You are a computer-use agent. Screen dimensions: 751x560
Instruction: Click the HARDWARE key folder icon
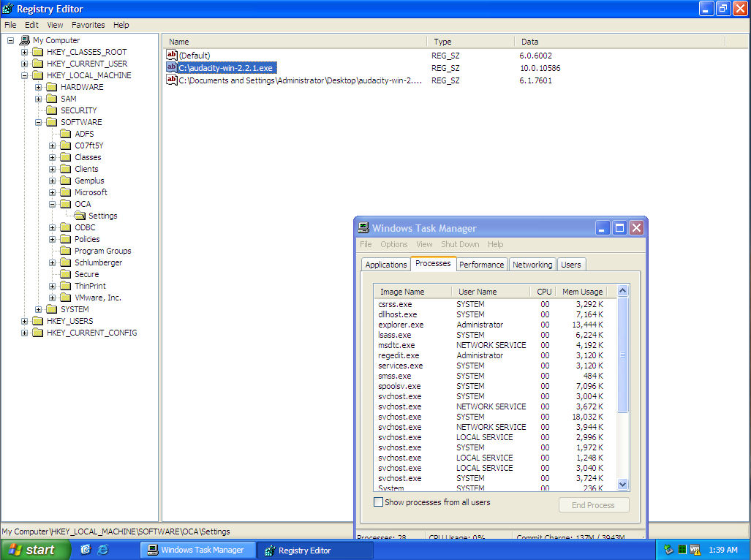(52, 87)
